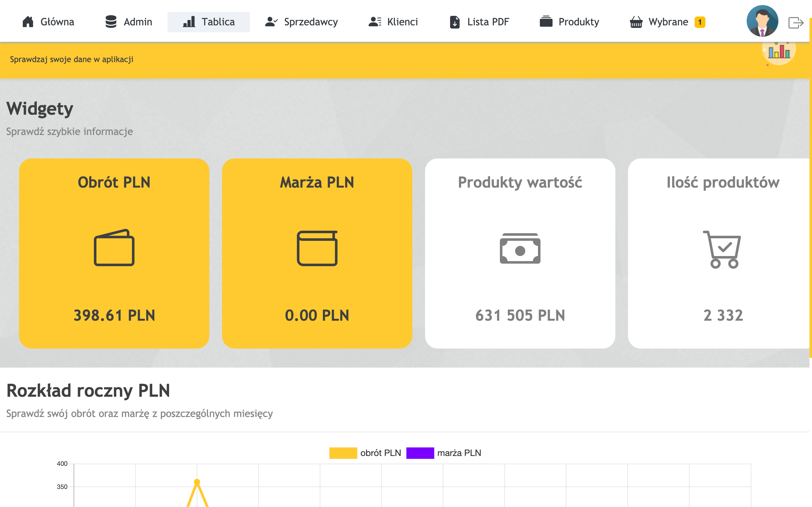Screen dimensions: 812x507
Task: Click the purple marża PLN legend swatch
Action: (420, 453)
